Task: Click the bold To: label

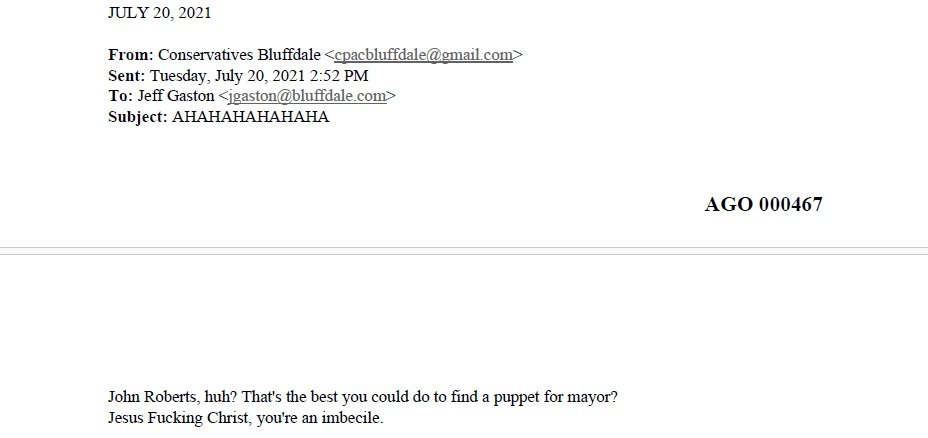Action: point(120,96)
